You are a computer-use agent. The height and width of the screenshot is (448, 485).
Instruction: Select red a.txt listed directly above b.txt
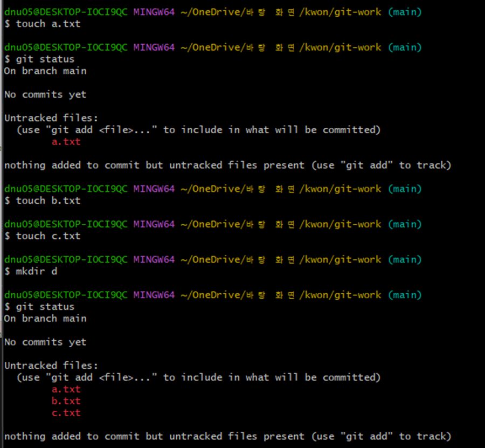pos(66,389)
